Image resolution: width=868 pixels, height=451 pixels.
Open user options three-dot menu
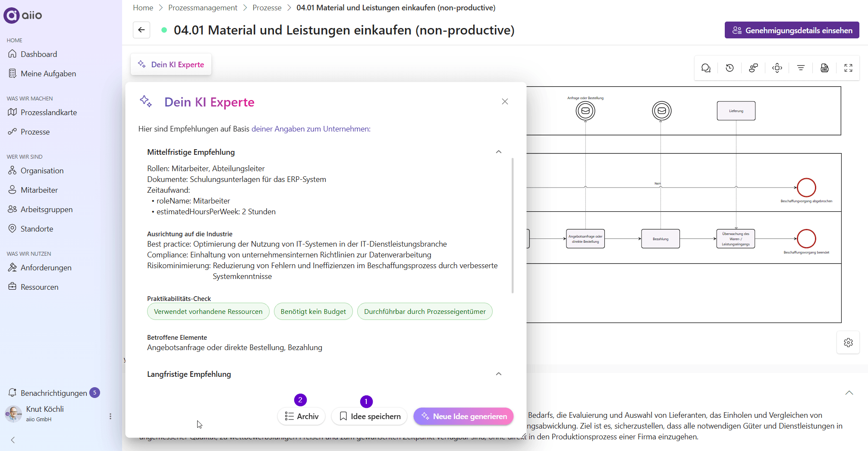point(110,416)
